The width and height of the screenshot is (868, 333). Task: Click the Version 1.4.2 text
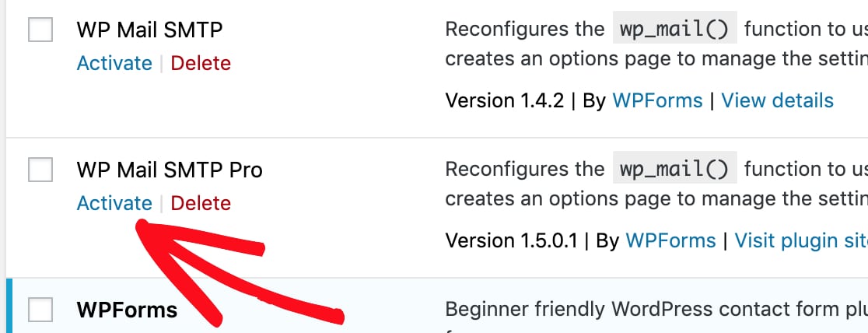504,101
